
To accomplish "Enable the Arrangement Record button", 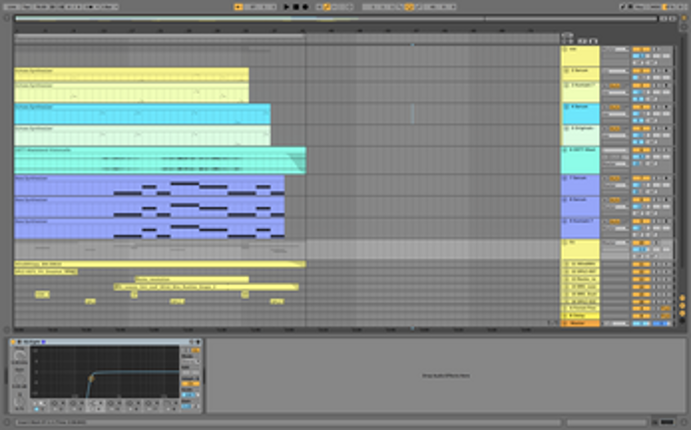I will tap(305, 7).
